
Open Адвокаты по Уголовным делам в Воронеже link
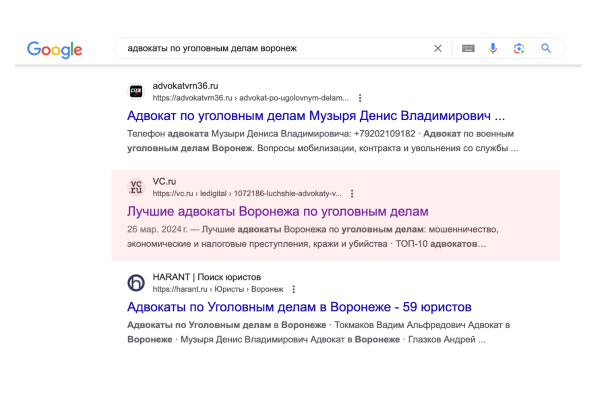point(299,307)
